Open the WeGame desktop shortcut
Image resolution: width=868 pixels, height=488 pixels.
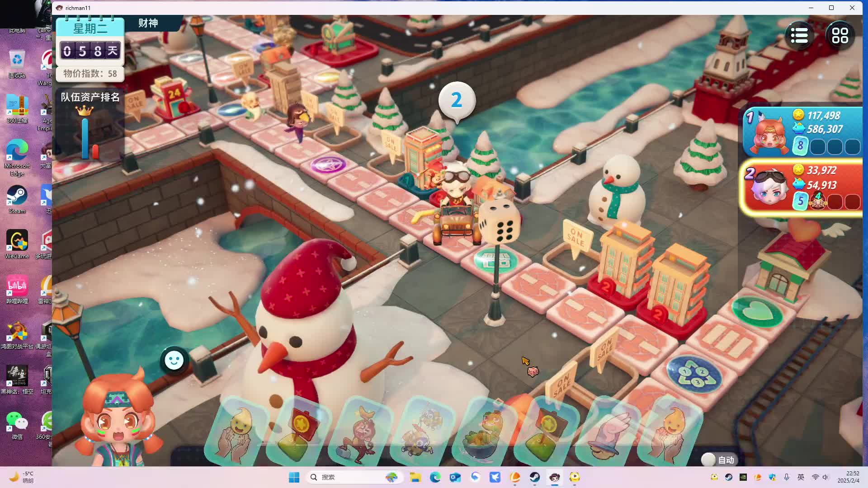tap(17, 244)
